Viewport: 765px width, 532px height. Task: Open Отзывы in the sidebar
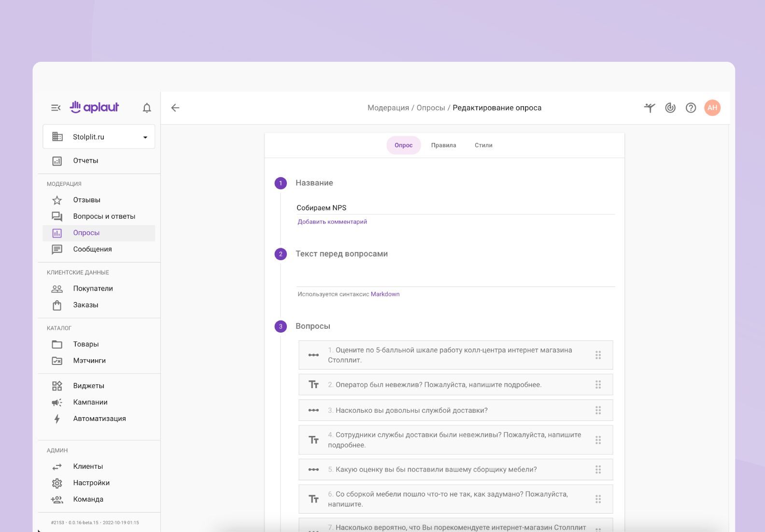pos(87,200)
